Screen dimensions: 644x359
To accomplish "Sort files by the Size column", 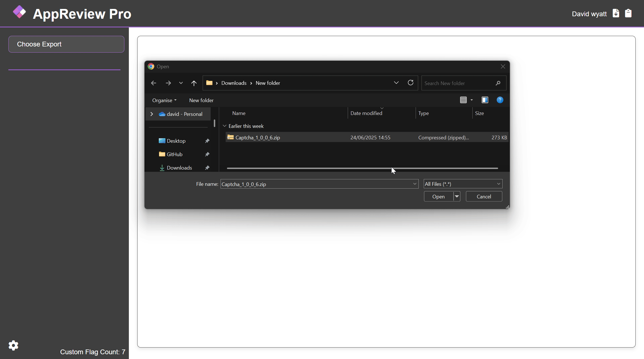I will (479, 113).
